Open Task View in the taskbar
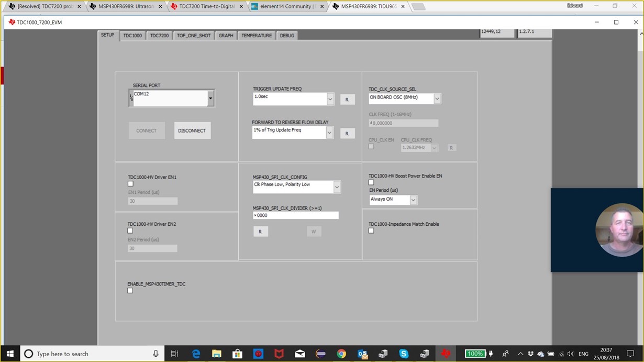Viewport: 644px width, 362px height. pyautogui.click(x=175, y=354)
